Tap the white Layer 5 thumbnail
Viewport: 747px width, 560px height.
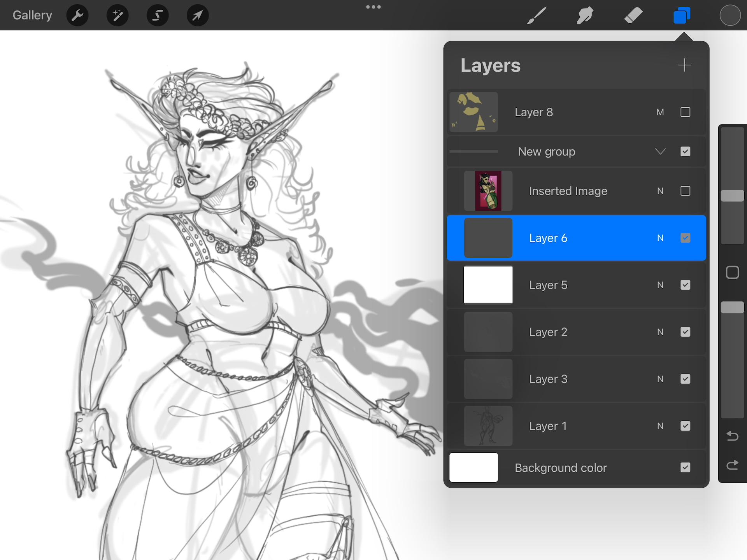click(488, 285)
